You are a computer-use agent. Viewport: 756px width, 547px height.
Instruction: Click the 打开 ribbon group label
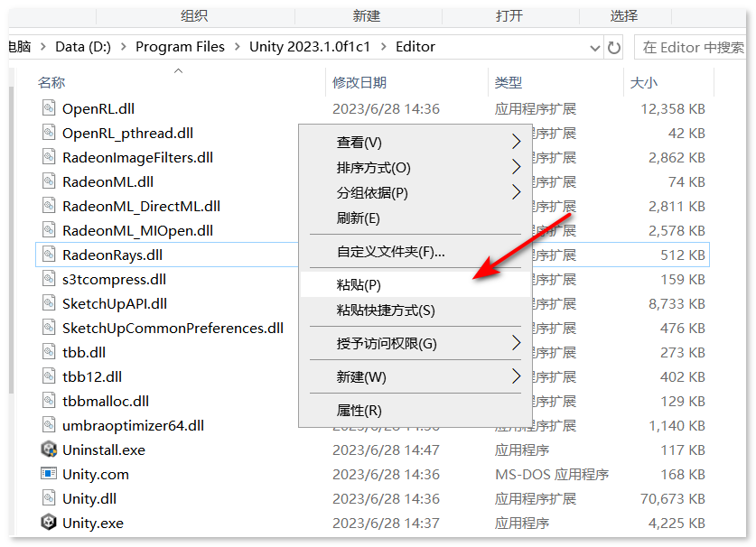[509, 16]
